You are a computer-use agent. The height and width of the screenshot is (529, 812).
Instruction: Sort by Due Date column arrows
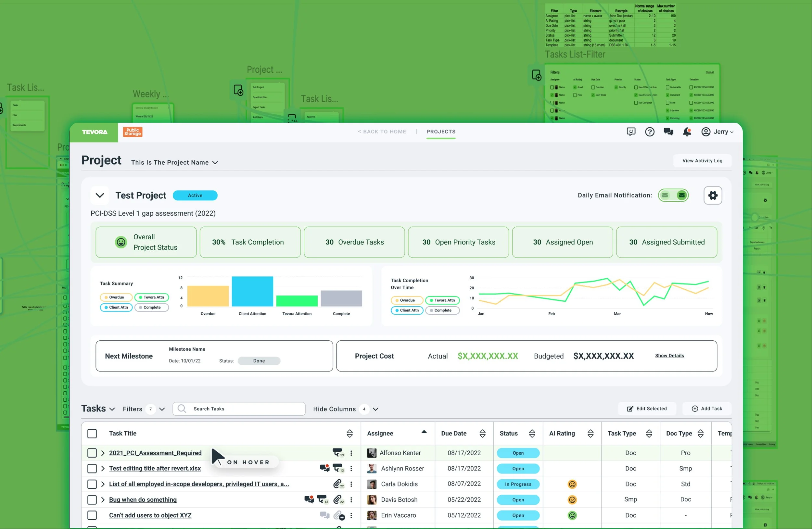[482, 434]
